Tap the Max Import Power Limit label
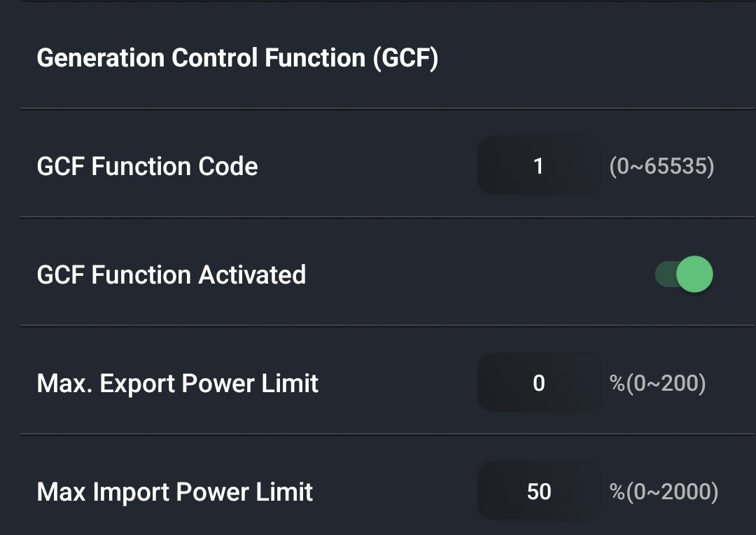Image resolution: width=756 pixels, height=535 pixels. click(175, 492)
